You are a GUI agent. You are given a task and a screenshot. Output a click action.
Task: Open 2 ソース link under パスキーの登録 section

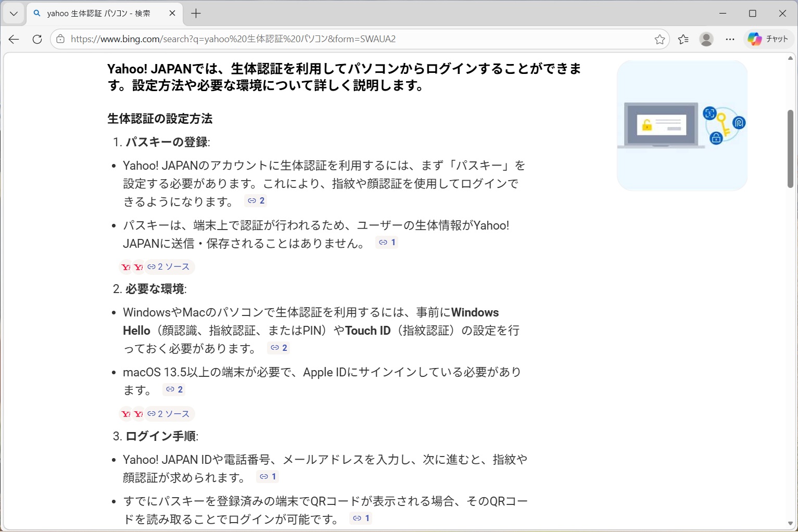169,267
